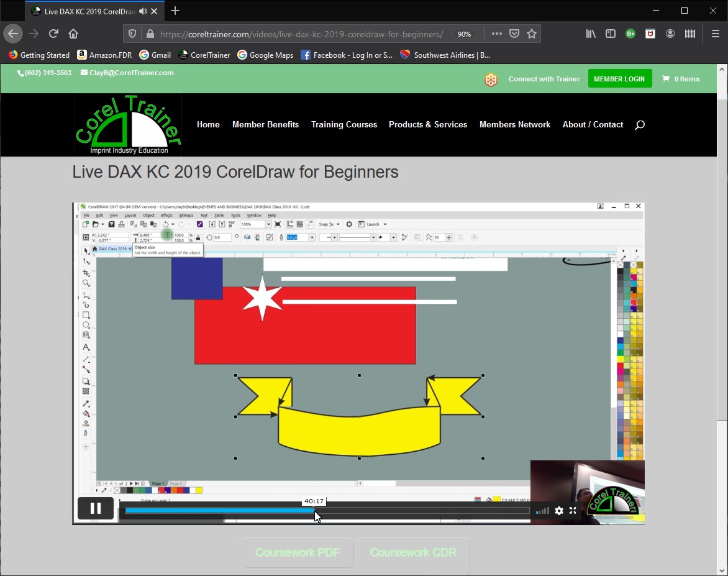This screenshot has height=576, width=728.
Task: Open Gmail bookmark
Action: click(x=155, y=55)
